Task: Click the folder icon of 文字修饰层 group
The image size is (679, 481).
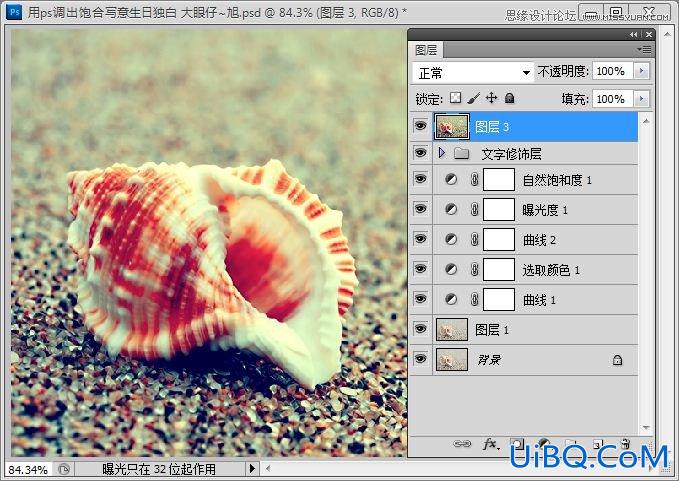Action: pyautogui.click(x=462, y=153)
